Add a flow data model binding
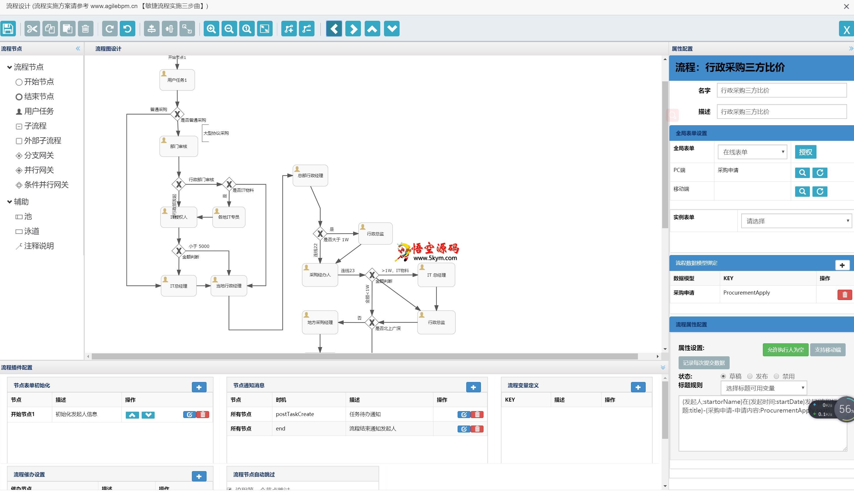Viewport: 854px width, 504px height. coord(842,265)
